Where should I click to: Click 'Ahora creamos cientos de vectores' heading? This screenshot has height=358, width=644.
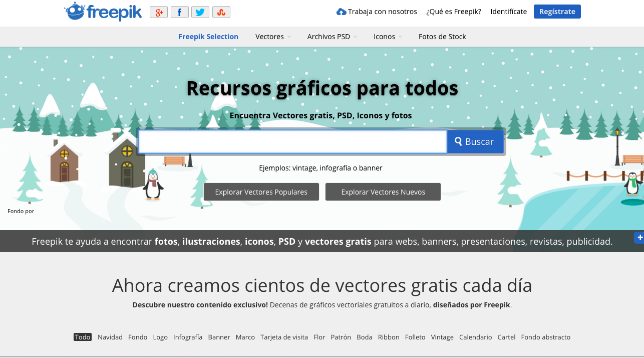point(322,285)
